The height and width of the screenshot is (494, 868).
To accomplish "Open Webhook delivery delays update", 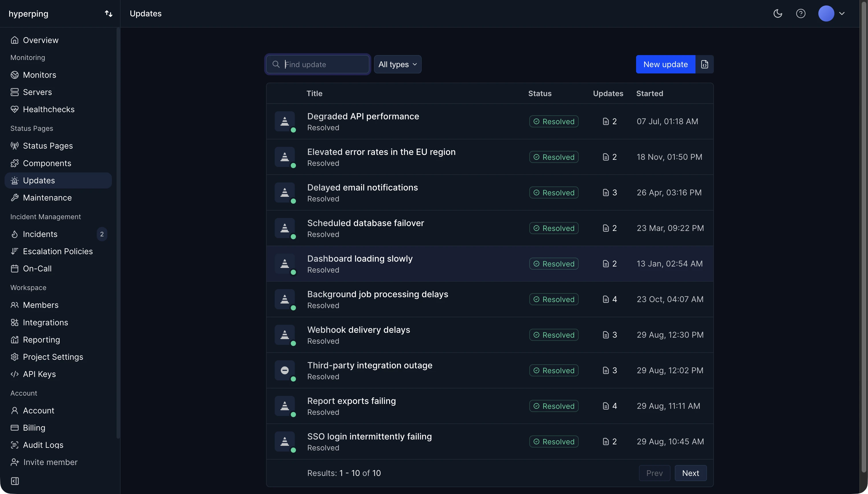I will 490,335.
